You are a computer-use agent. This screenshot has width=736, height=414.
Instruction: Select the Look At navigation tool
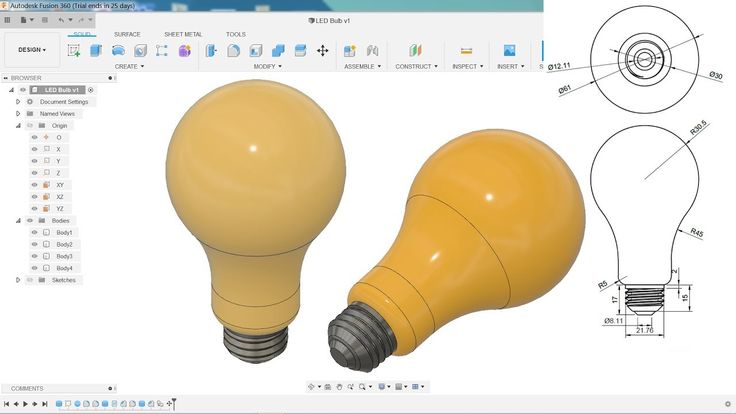coord(328,387)
